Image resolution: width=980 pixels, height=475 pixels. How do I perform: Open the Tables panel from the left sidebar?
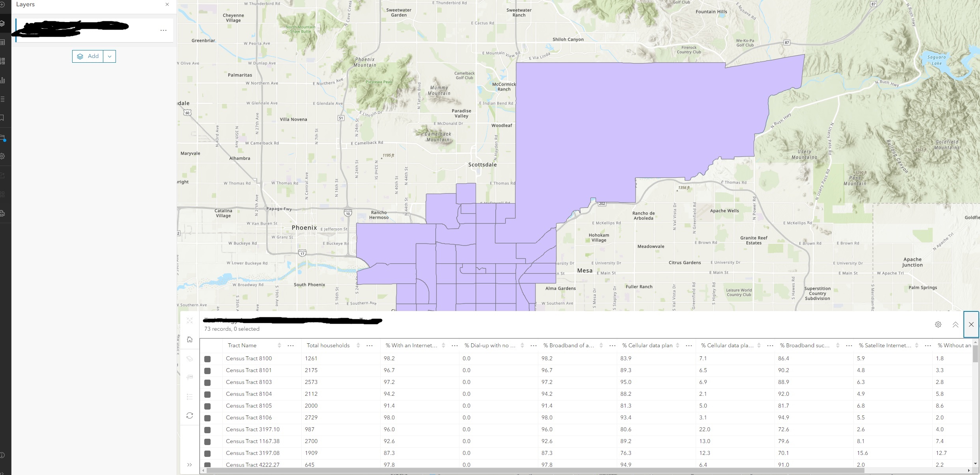pyautogui.click(x=3, y=42)
